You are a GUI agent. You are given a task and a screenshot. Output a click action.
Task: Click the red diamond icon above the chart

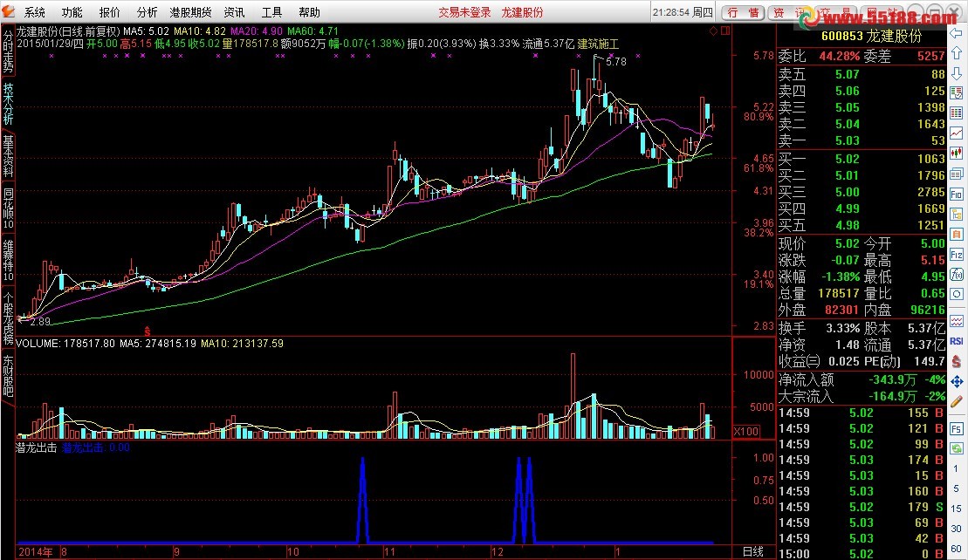click(713, 31)
